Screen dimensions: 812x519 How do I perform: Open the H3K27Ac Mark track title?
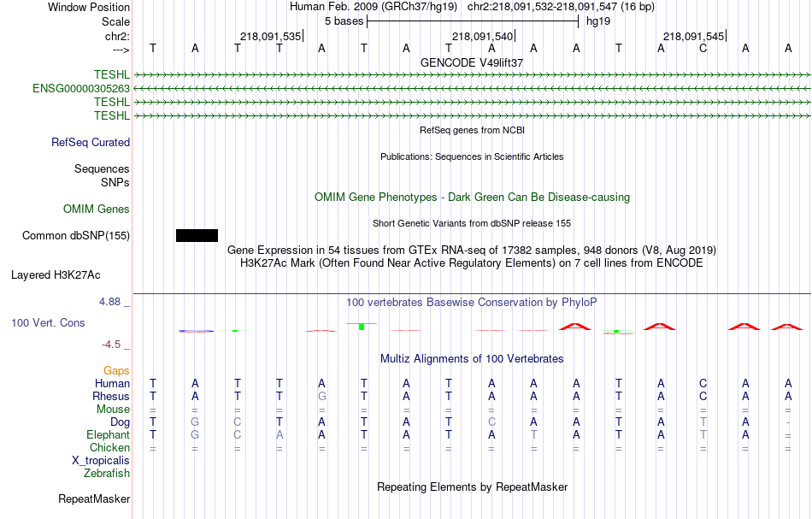click(472, 263)
